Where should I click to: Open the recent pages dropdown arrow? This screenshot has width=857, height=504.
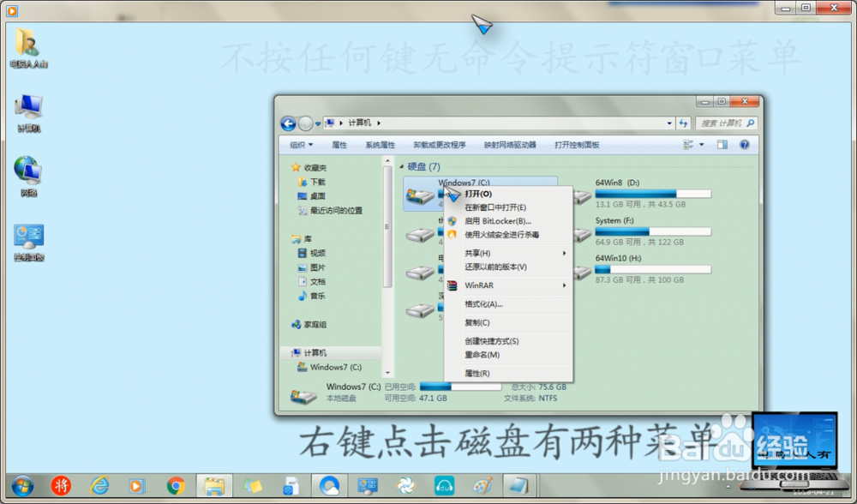click(x=318, y=124)
